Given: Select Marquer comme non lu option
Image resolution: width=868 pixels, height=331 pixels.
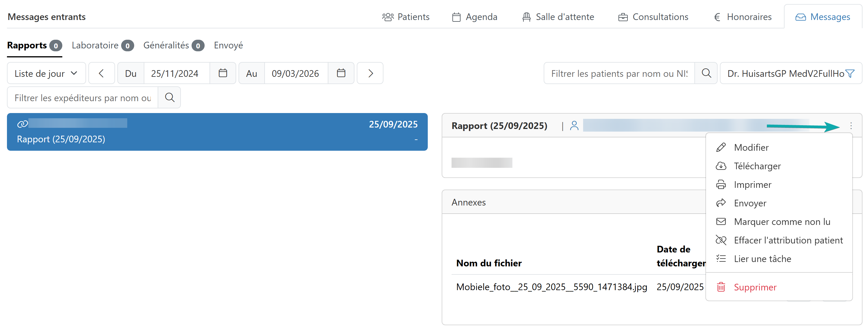Looking at the screenshot, I should pos(782,221).
